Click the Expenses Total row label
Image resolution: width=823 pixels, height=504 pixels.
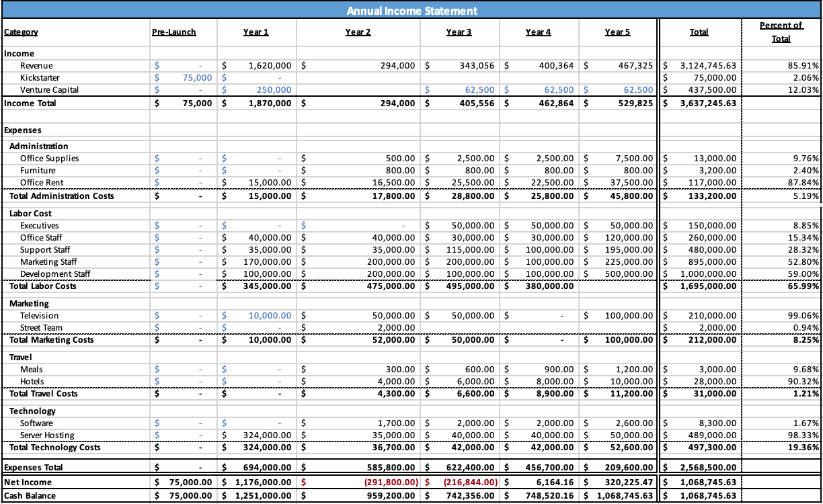pyautogui.click(x=33, y=468)
